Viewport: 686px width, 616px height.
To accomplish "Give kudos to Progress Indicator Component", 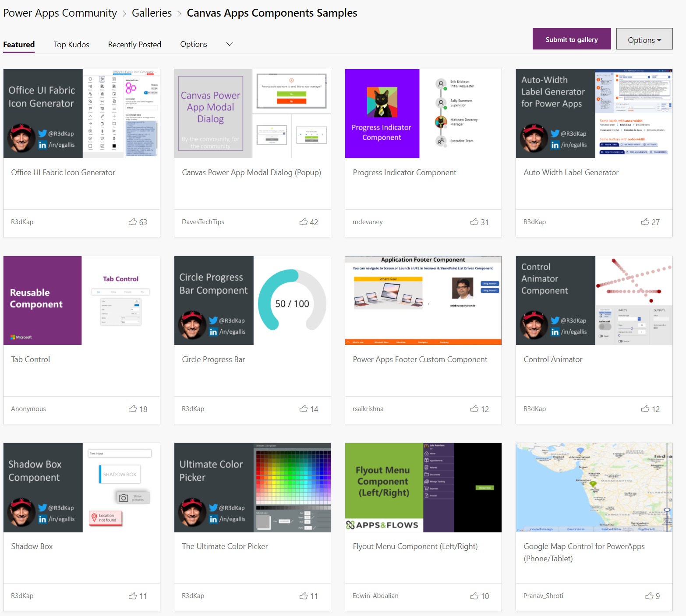I will [x=474, y=222].
